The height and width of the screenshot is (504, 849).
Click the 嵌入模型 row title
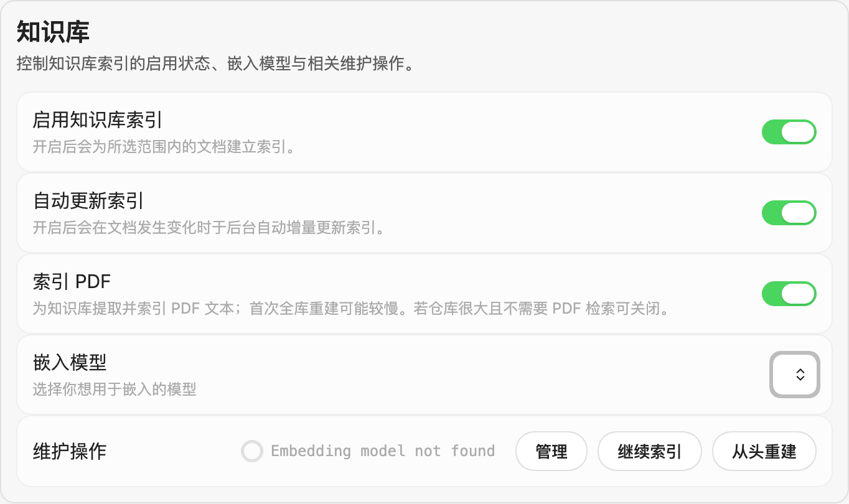click(x=70, y=362)
